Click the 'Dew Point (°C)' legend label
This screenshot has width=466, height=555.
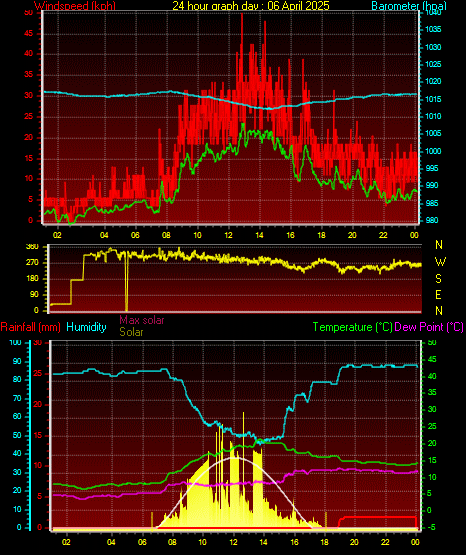click(429, 327)
